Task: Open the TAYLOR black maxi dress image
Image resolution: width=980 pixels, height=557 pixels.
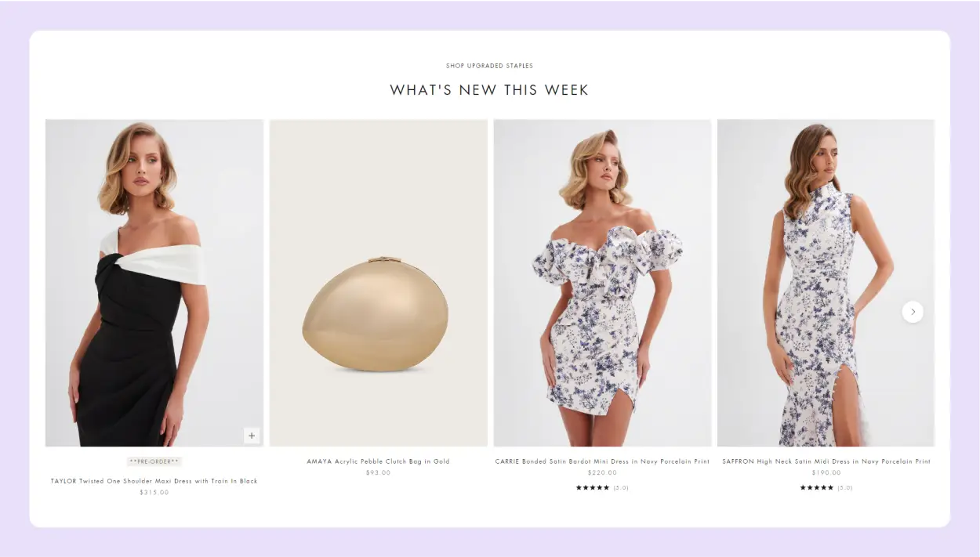Action: (x=154, y=283)
